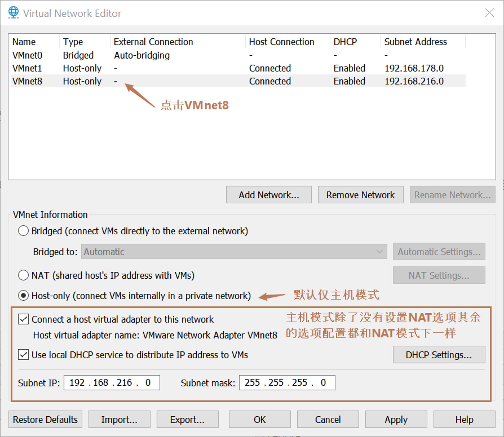Open DHCP Settings
This screenshot has width=504, height=437.
[x=439, y=354]
